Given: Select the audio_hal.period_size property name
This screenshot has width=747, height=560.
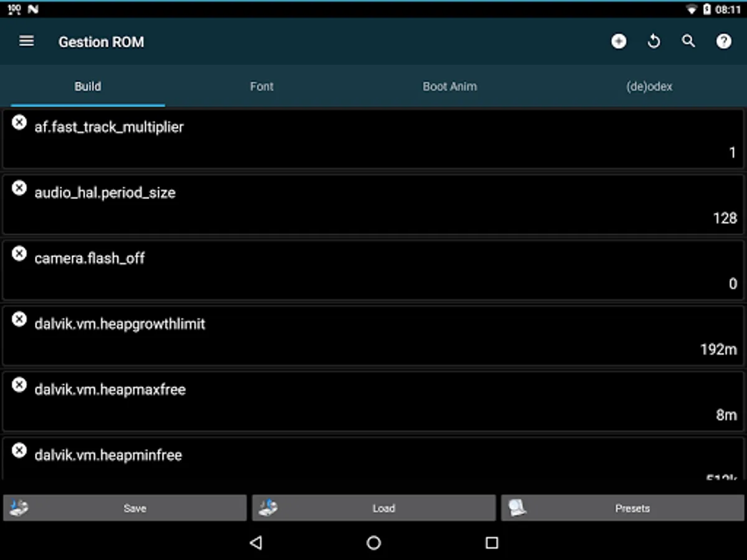Looking at the screenshot, I should (105, 193).
